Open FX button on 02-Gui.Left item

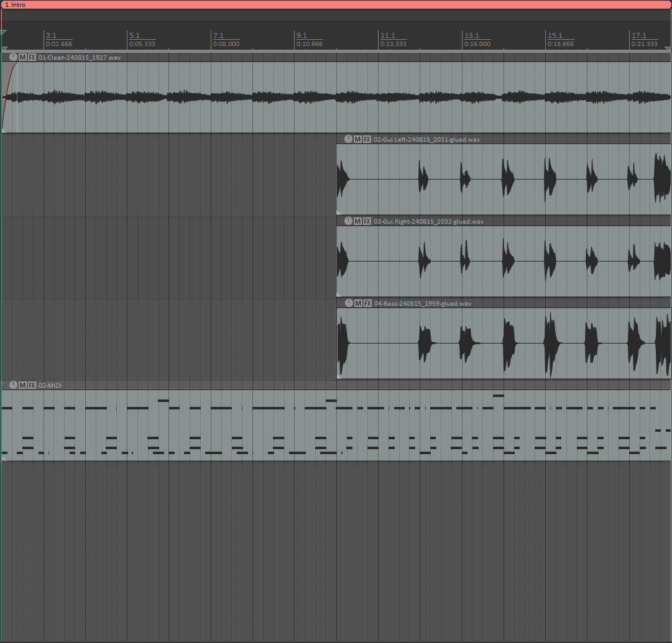coord(367,139)
